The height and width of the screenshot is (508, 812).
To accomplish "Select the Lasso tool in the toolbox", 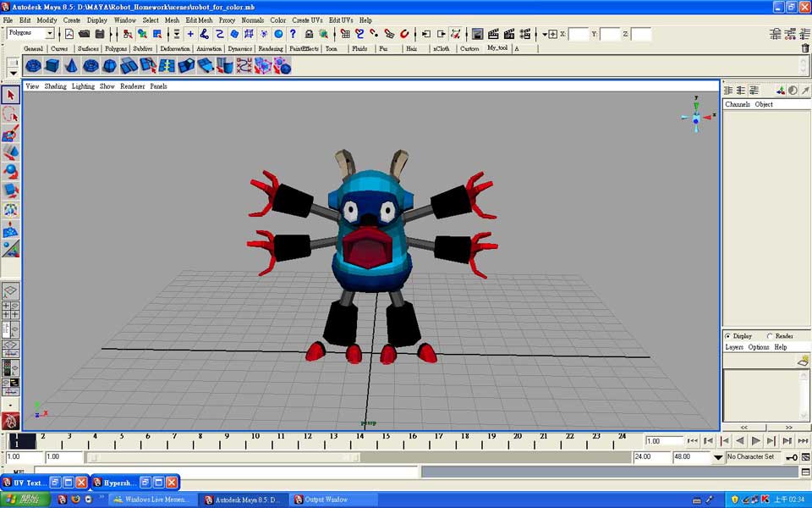I will pos(10,114).
